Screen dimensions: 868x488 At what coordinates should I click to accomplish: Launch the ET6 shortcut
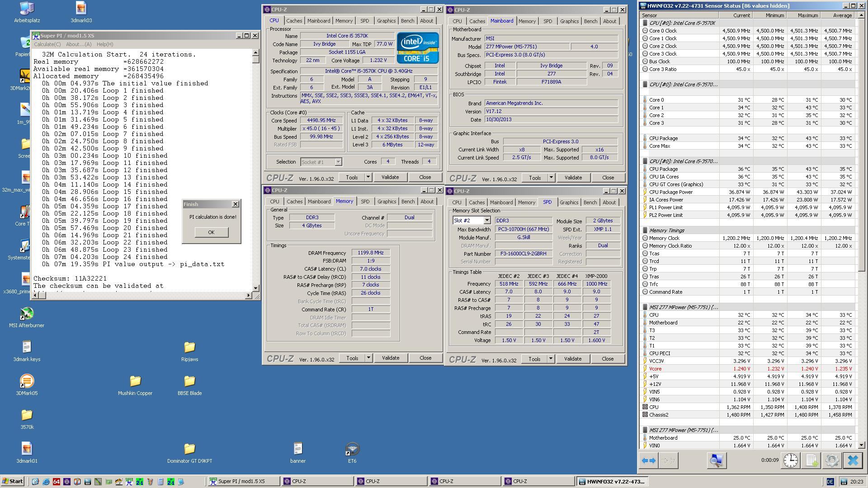click(352, 453)
